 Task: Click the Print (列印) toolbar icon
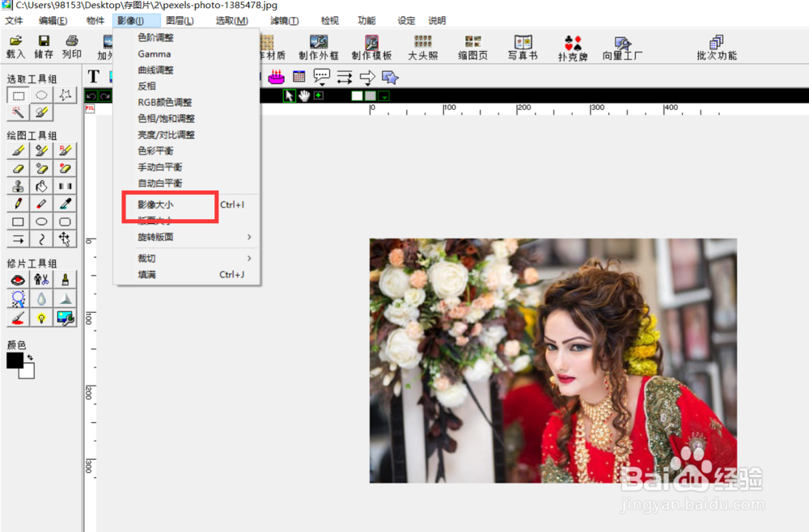[x=72, y=47]
